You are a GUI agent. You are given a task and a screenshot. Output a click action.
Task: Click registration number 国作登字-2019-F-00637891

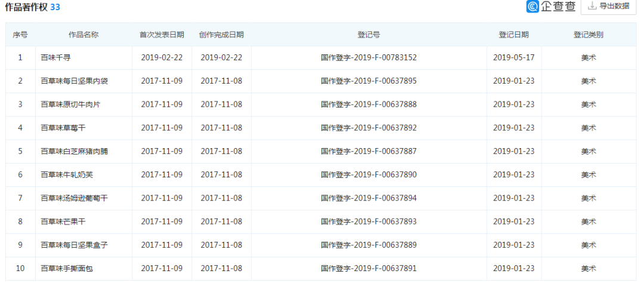pos(369,269)
